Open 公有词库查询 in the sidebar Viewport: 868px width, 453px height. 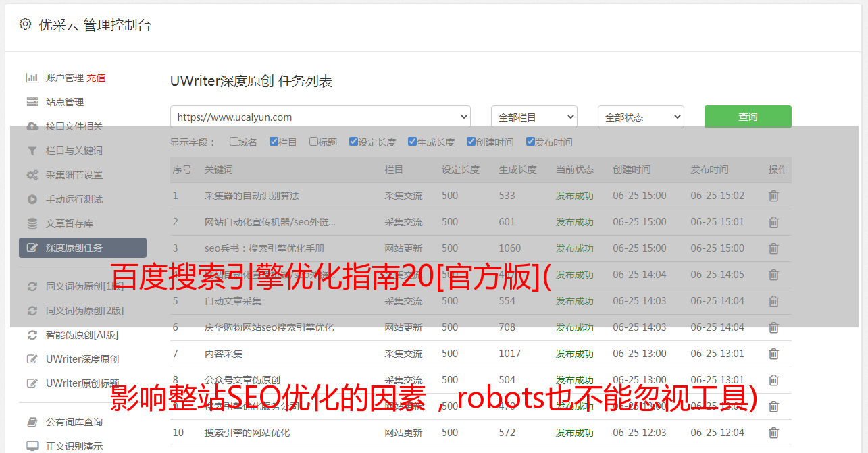click(x=74, y=422)
